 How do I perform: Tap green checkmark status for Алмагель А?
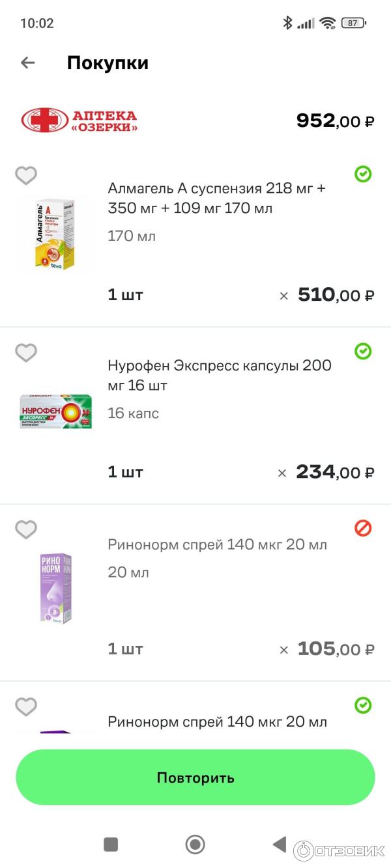363,174
